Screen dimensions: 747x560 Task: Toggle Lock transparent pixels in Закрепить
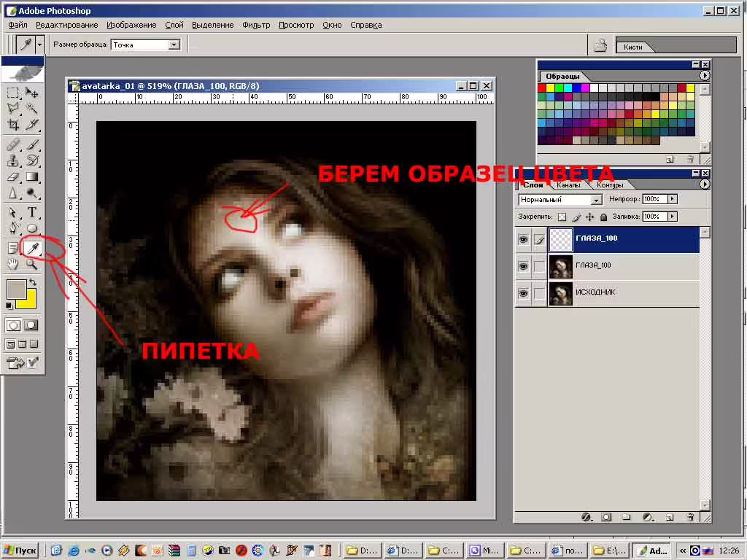tap(562, 217)
